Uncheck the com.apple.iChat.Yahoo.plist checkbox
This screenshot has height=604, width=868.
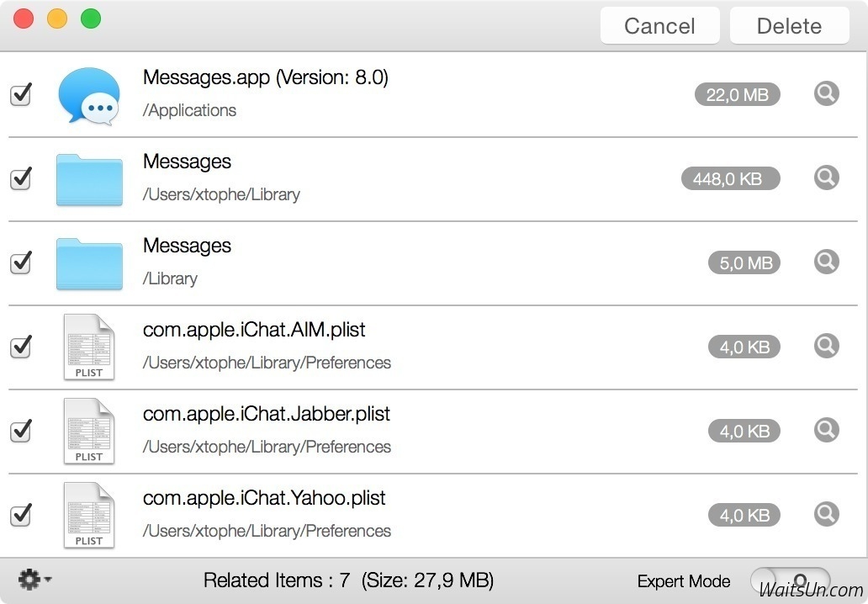(20, 514)
